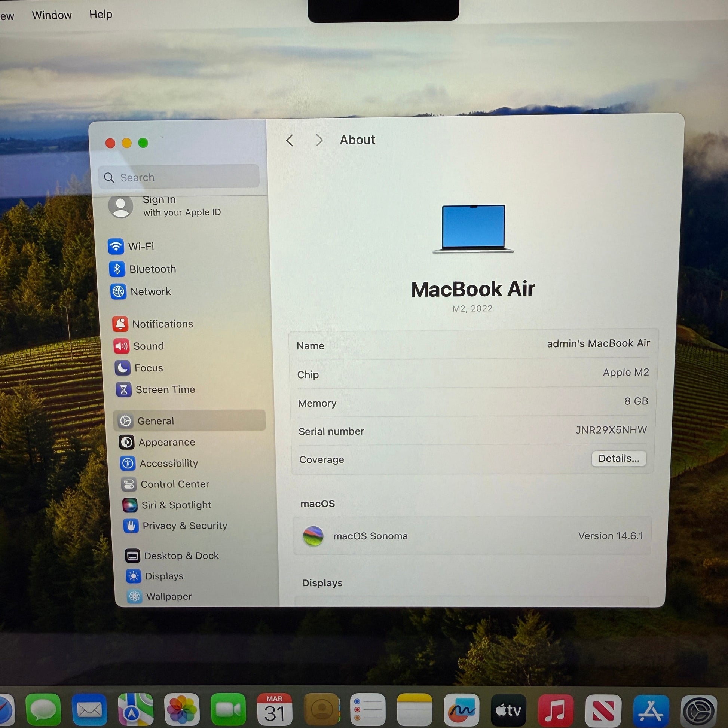
Task: Select General in the sidebar
Action: click(x=190, y=420)
